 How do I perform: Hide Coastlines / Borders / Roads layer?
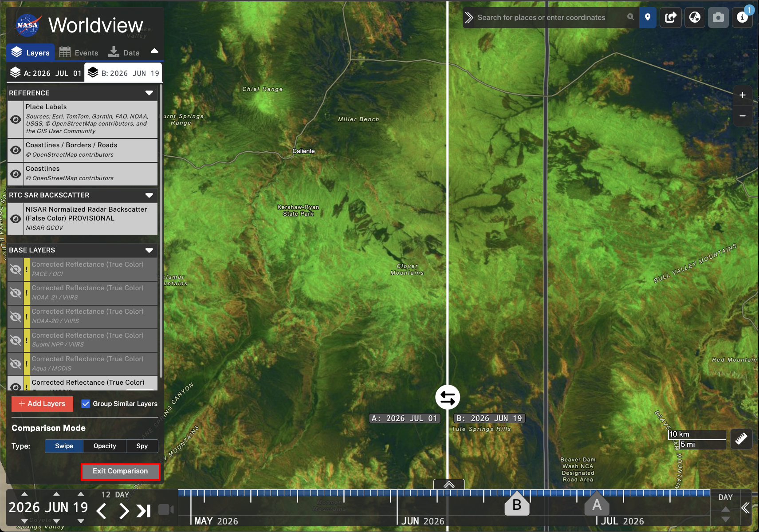click(x=16, y=150)
